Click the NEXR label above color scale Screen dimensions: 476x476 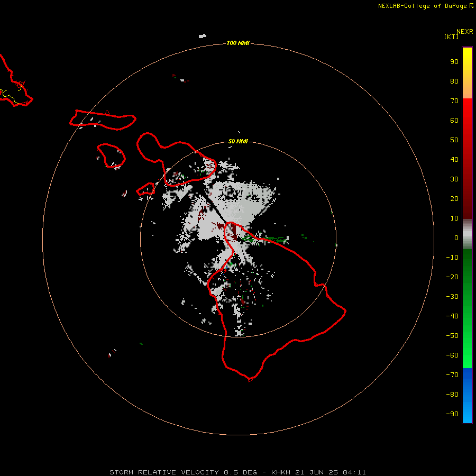465,32
